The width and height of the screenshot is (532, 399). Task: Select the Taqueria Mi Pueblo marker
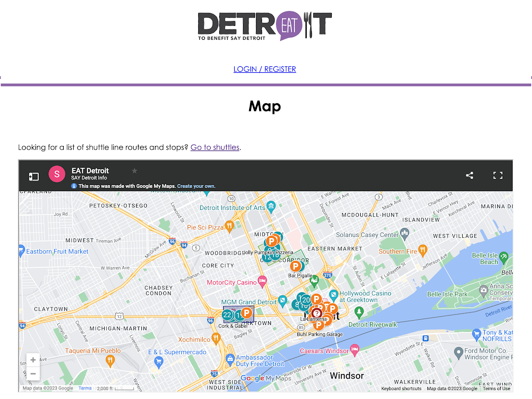click(110, 361)
